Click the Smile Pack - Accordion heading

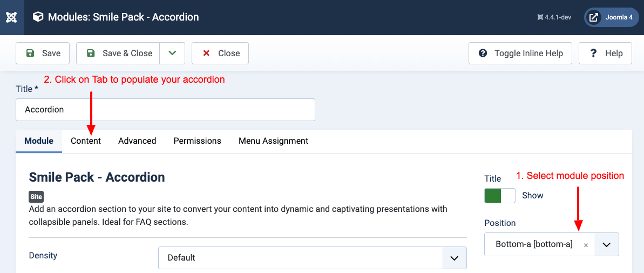pyautogui.click(x=97, y=177)
